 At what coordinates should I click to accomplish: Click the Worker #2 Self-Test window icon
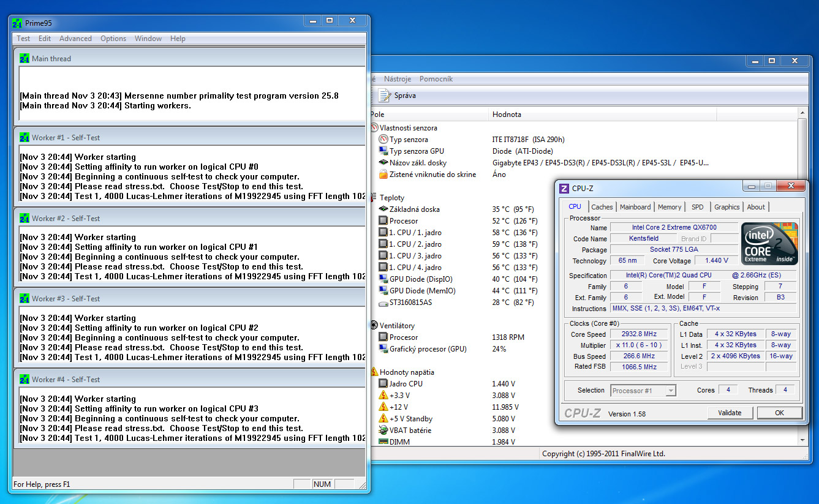coord(25,218)
